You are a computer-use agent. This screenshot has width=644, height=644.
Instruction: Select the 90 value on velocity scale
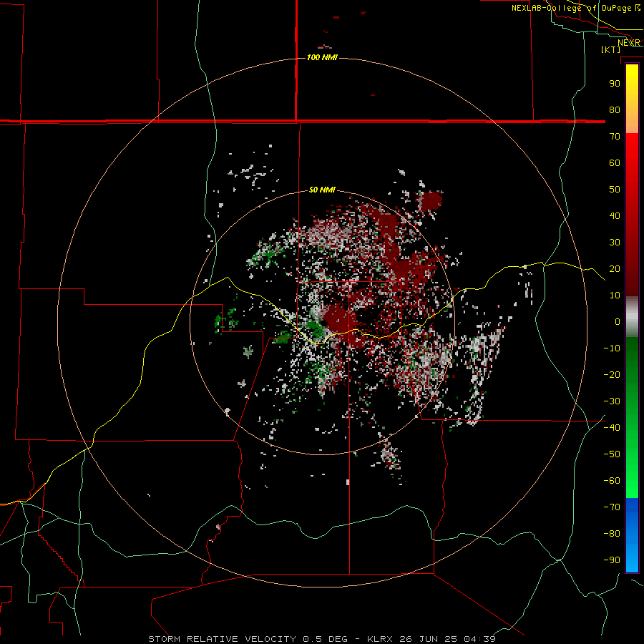click(615, 84)
